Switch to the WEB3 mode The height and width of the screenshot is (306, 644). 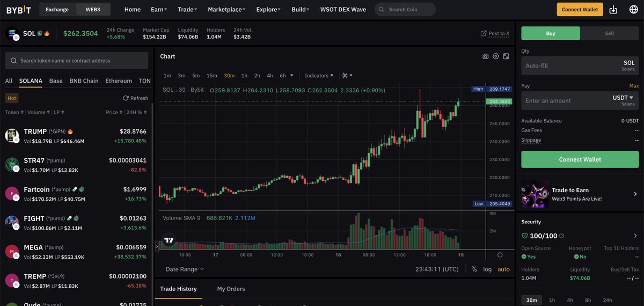coord(93,10)
